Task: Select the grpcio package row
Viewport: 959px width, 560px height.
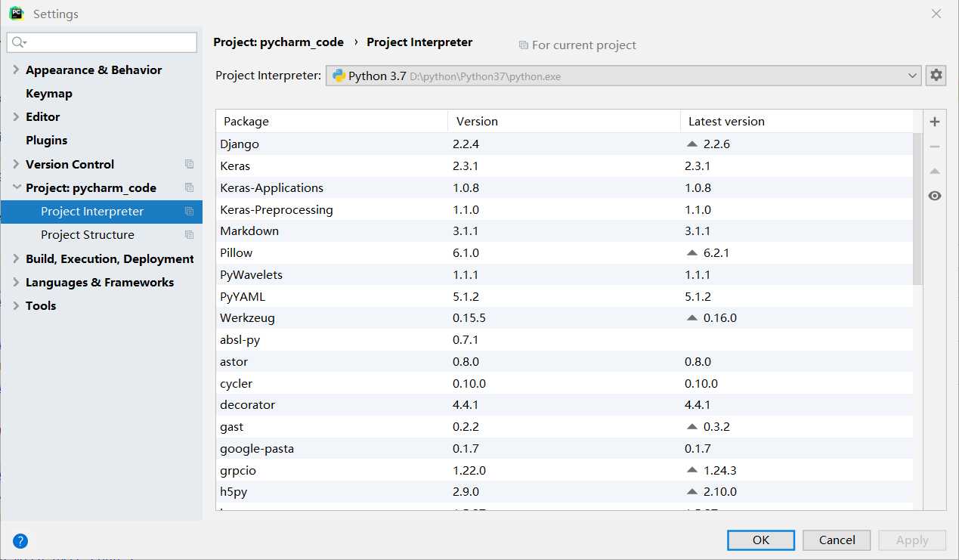Action: (x=565, y=470)
